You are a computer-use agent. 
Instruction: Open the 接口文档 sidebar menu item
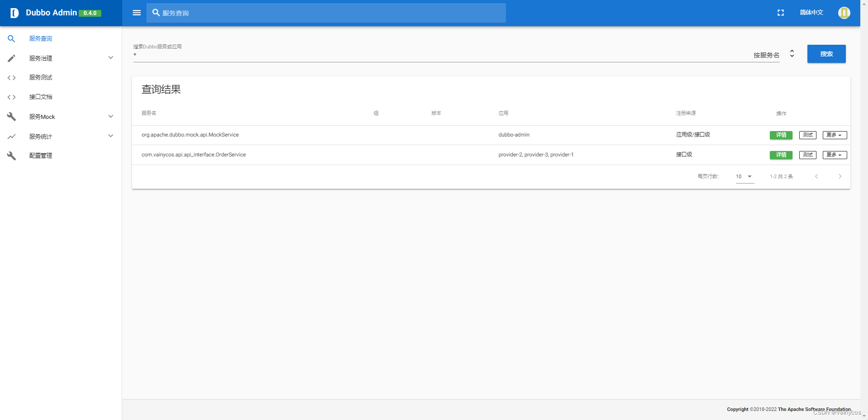[x=61, y=97]
